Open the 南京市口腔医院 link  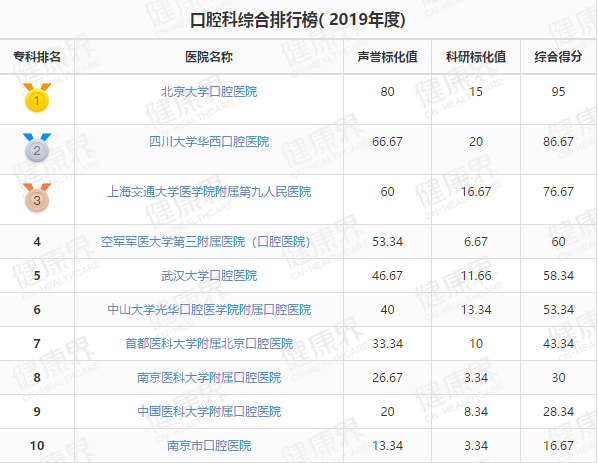click(x=209, y=445)
